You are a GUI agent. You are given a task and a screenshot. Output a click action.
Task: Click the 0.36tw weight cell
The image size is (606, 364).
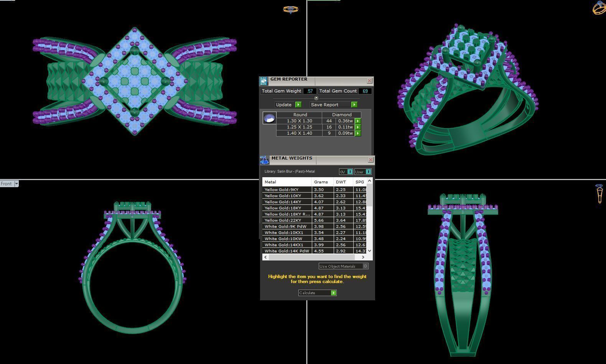[345, 121]
